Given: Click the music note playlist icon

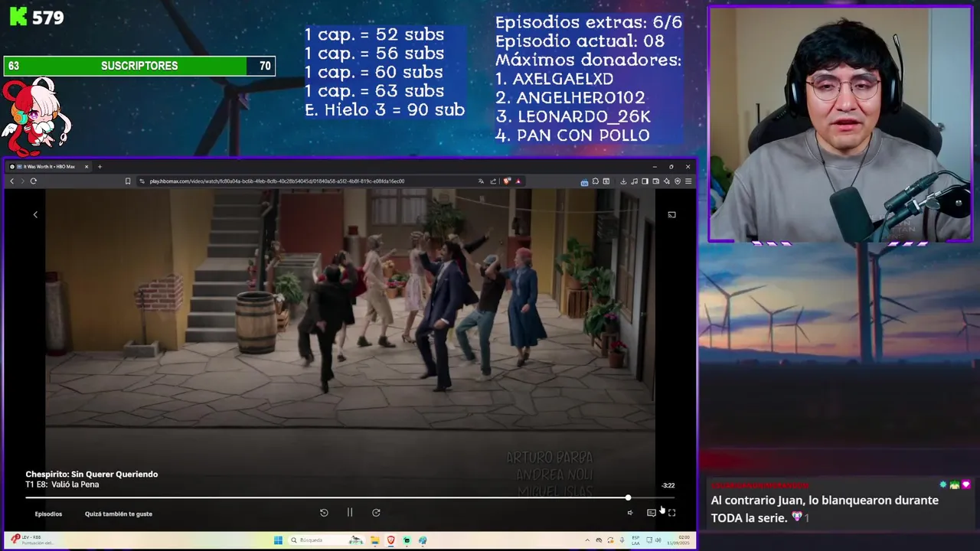Looking at the screenshot, I should pyautogui.click(x=634, y=181).
